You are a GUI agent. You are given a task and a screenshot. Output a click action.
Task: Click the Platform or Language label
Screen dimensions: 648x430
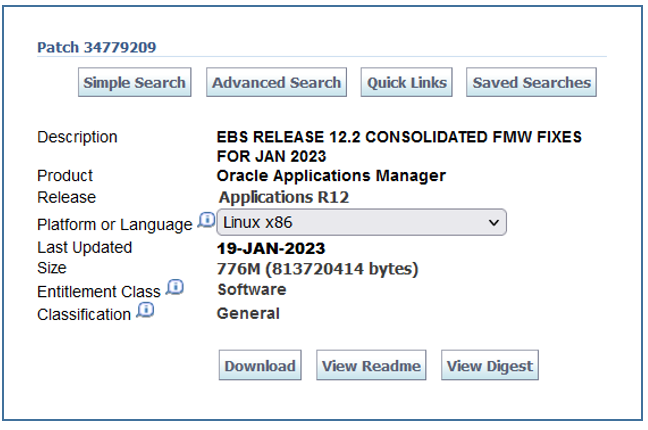(x=114, y=225)
